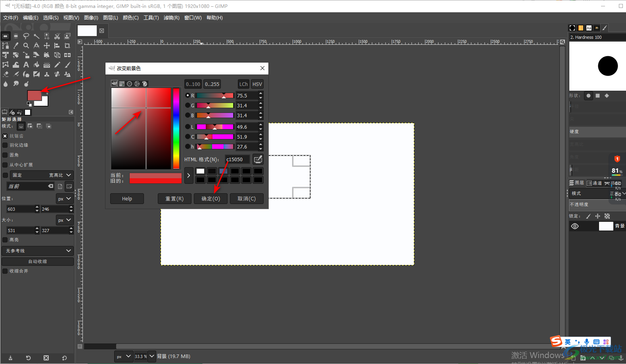This screenshot has width=626, height=364.
Task: Select the 3D Transform cube tool
Action: (57, 55)
